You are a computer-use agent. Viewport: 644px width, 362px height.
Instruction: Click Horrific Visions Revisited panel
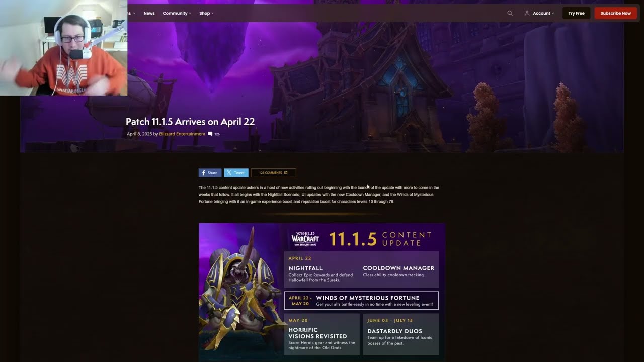point(322,334)
